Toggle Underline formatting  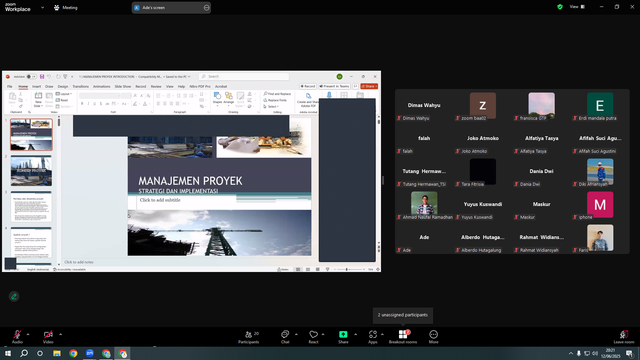coord(94,104)
